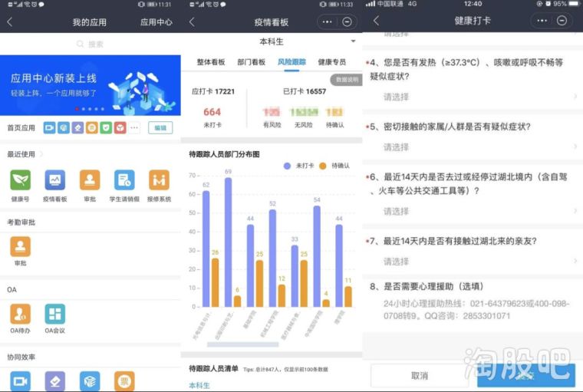Click the 应用中心新装上线 banner
This screenshot has height=392, width=583.
[x=91, y=85]
